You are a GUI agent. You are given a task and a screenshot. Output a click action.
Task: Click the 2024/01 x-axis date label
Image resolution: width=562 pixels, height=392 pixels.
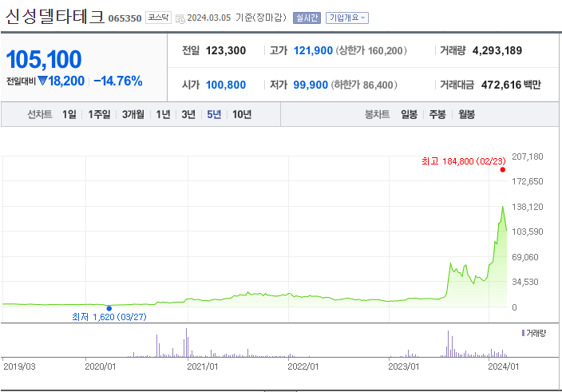pyautogui.click(x=503, y=366)
